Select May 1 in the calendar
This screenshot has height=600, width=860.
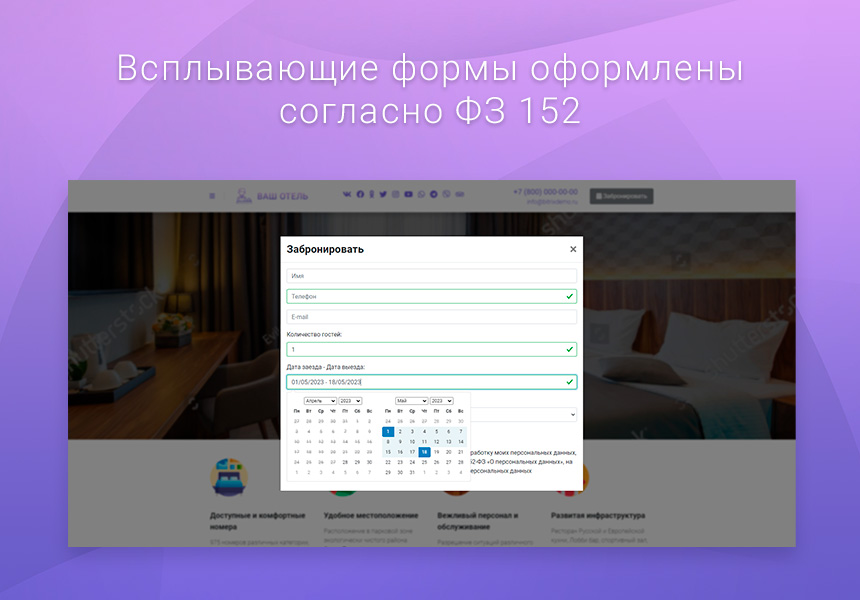[388, 432]
